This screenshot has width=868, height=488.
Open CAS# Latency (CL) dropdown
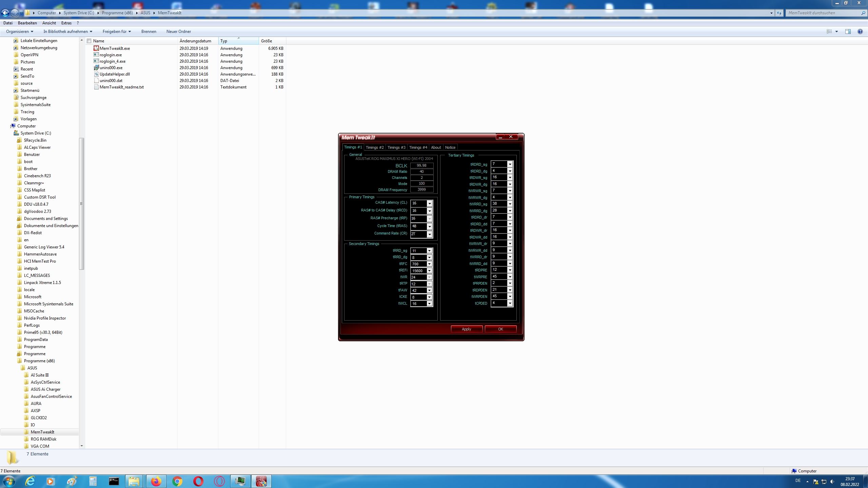pyautogui.click(x=429, y=203)
